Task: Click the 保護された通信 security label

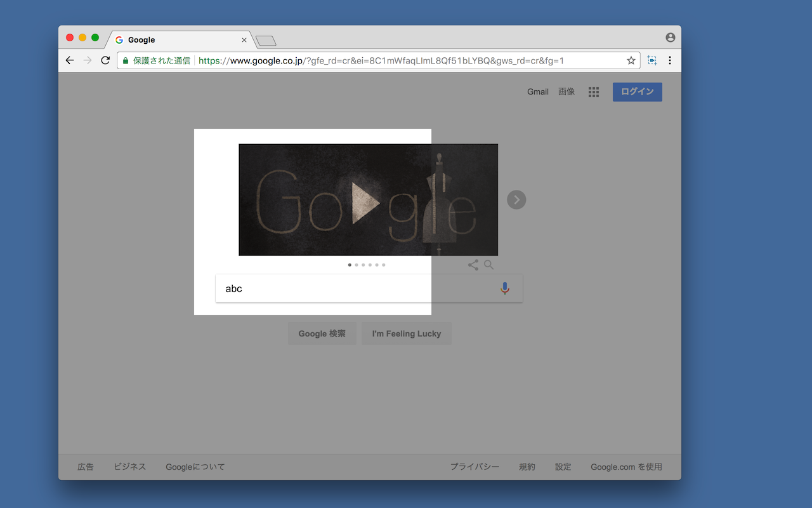Action: click(x=162, y=61)
